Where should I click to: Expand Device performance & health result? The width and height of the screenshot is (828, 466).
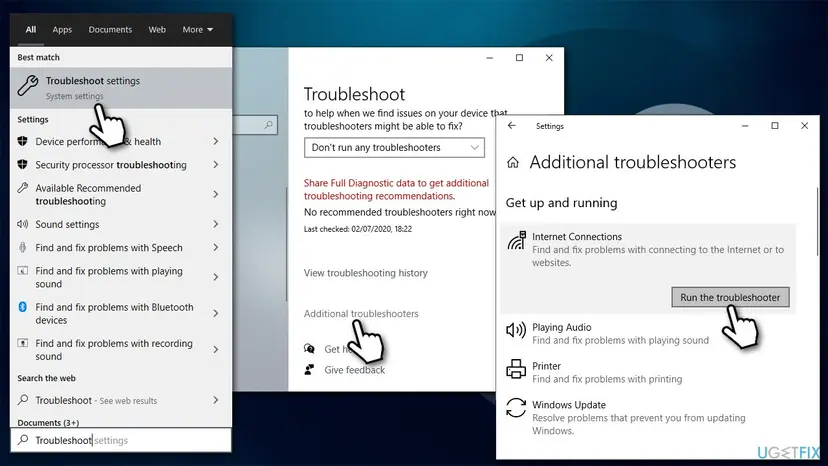215,141
